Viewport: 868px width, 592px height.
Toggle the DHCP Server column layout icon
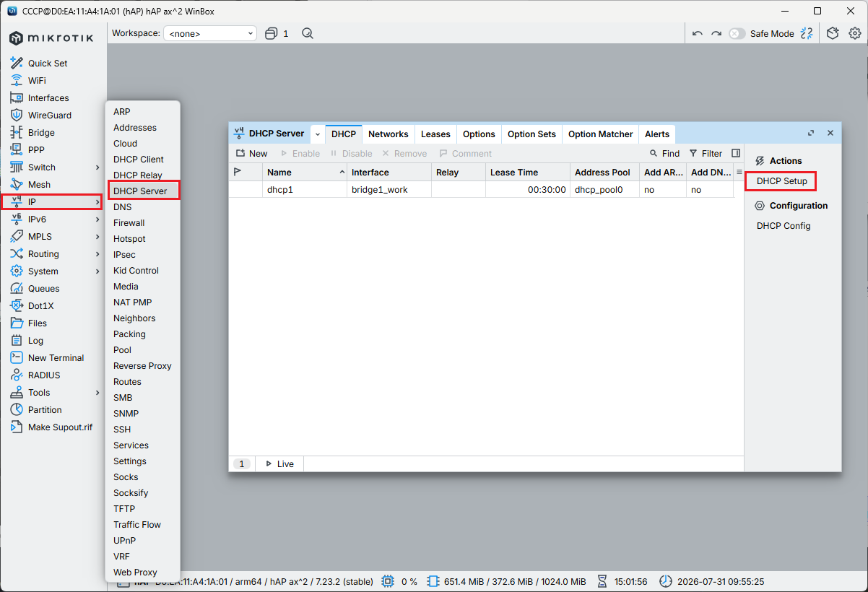pyautogui.click(x=736, y=153)
